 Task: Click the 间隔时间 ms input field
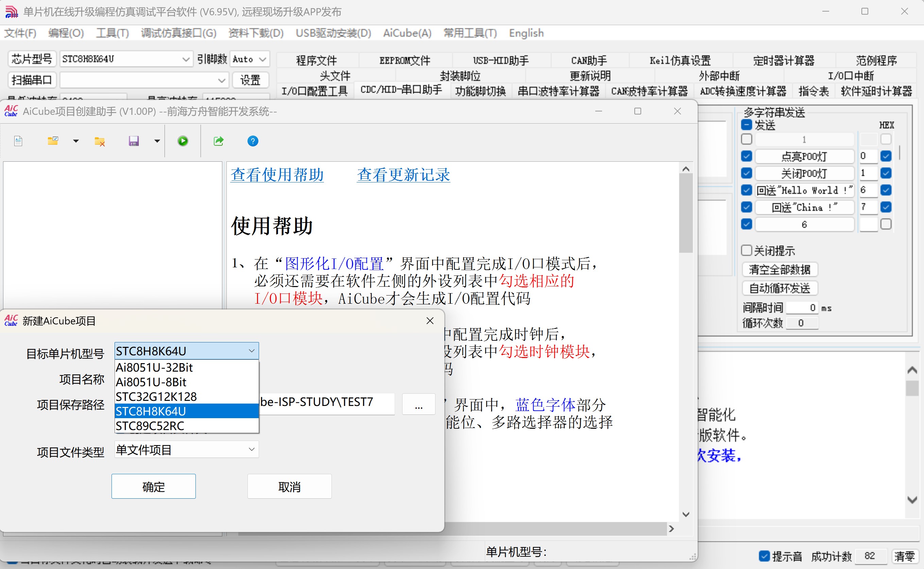(x=802, y=308)
